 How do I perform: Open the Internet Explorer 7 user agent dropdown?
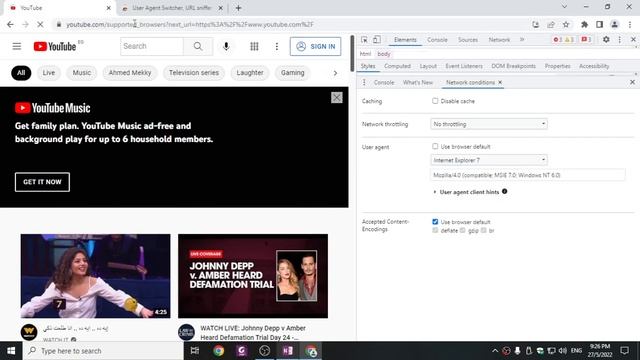[x=489, y=160]
